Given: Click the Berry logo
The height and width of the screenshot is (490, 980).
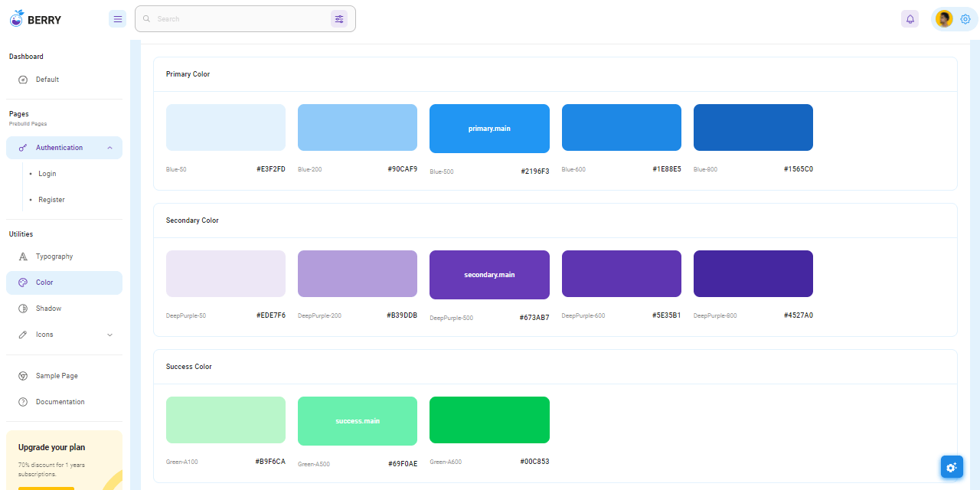Looking at the screenshot, I should pos(35,18).
